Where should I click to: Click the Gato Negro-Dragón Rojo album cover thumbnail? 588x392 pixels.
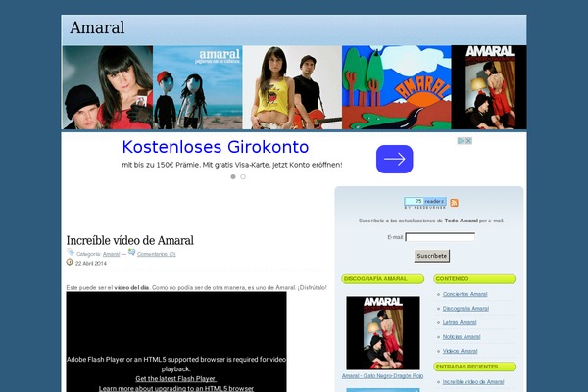[383, 333]
